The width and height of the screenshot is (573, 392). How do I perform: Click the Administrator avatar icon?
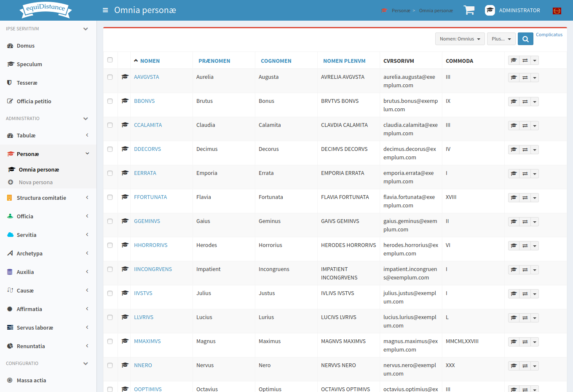(490, 10)
